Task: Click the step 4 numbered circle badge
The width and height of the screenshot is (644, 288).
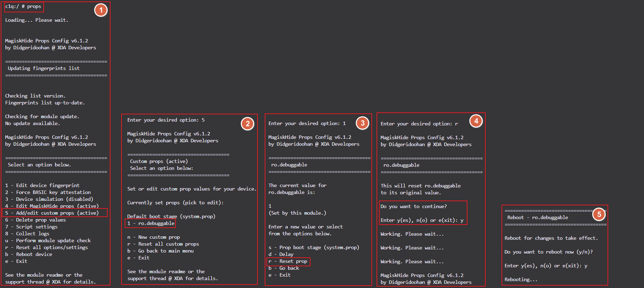Action: [x=476, y=121]
